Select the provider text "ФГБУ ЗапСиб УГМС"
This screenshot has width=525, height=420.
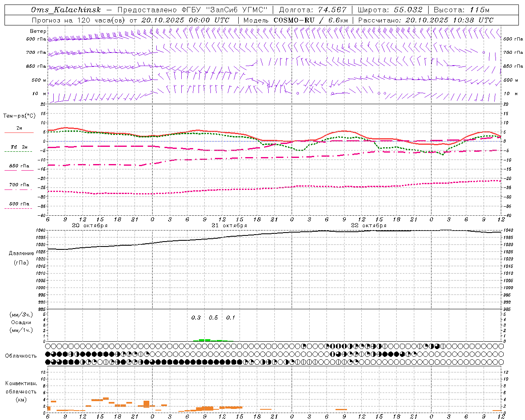click(225, 10)
